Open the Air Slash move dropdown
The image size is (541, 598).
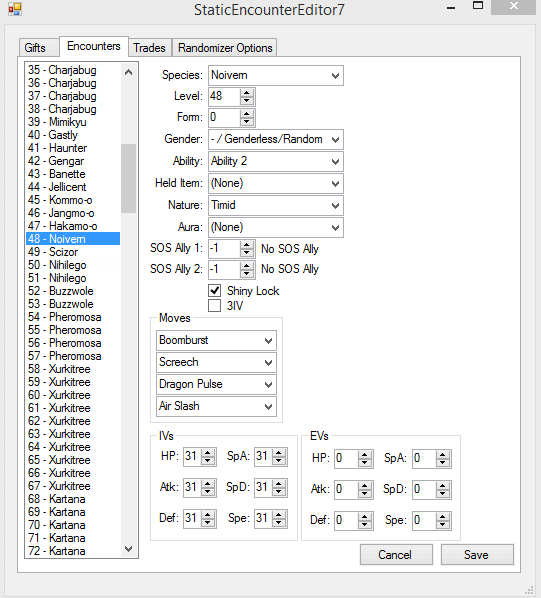tap(216, 406)
